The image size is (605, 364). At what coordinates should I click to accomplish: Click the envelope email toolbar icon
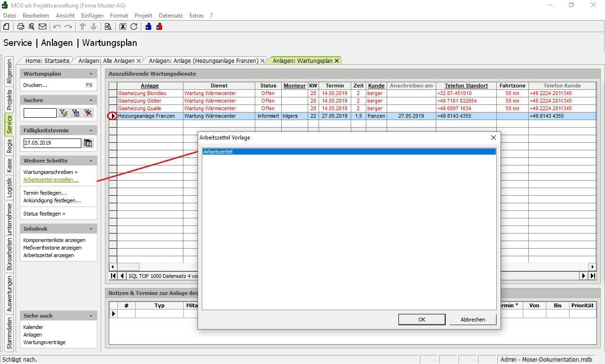[x=43, y=26]
